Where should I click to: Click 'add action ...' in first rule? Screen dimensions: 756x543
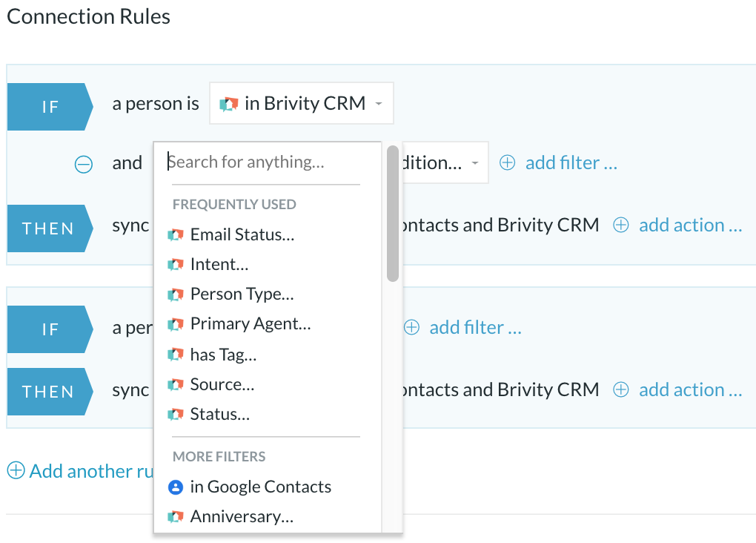(x=691, y=226)
